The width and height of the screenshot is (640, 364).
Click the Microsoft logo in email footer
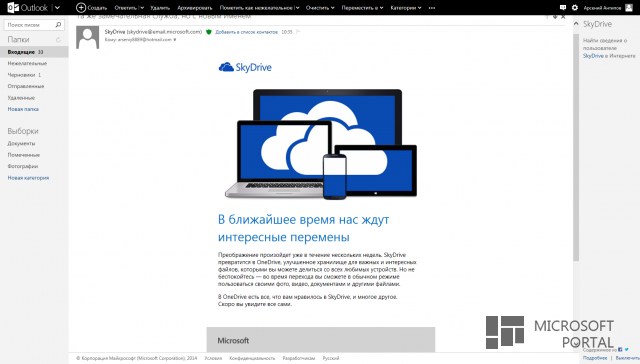233,340
